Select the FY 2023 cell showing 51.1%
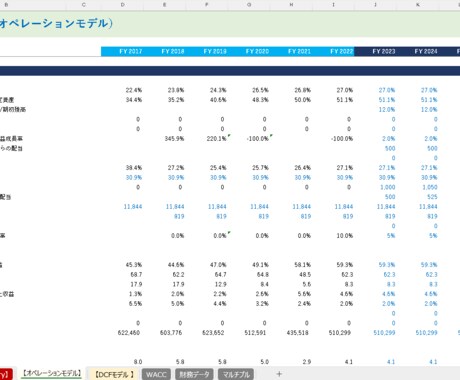The image size is (460, 380). click(x=387, y=100)
